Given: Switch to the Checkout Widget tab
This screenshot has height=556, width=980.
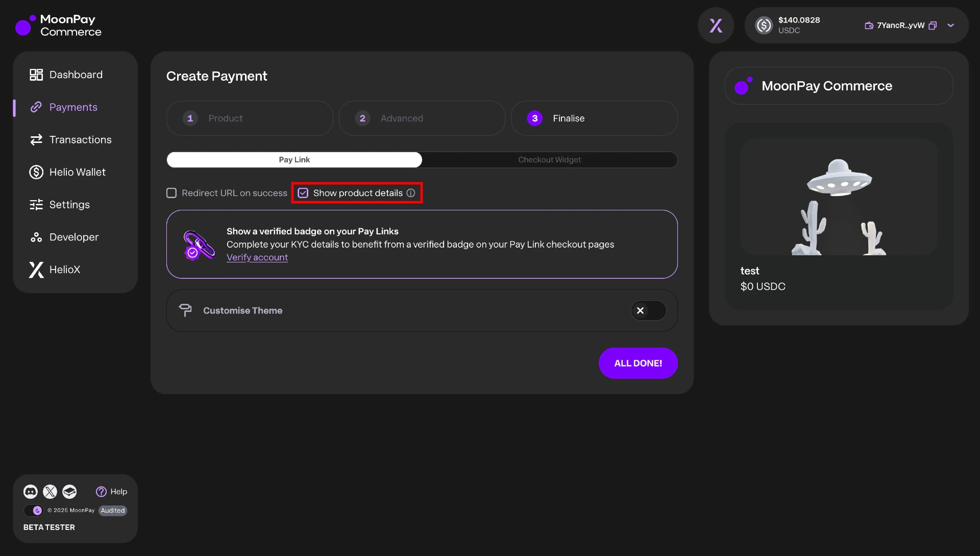Looking at the screenshot, I should (x=549, y=160).
